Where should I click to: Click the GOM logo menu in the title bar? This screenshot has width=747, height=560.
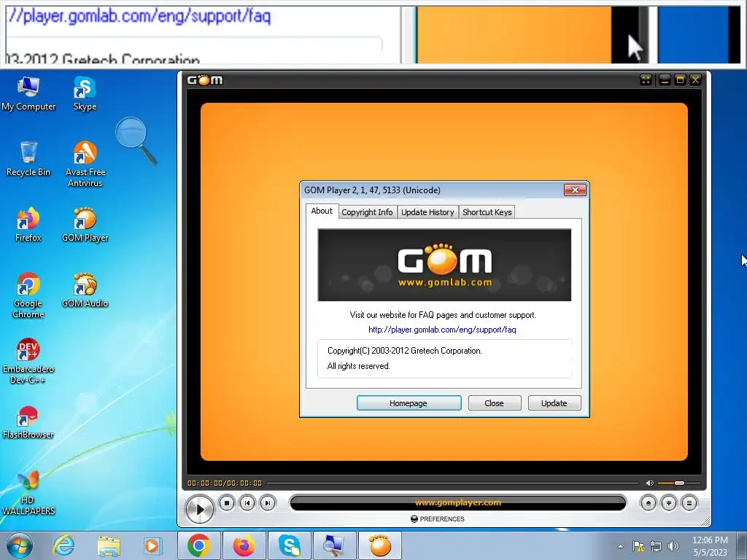205,80
